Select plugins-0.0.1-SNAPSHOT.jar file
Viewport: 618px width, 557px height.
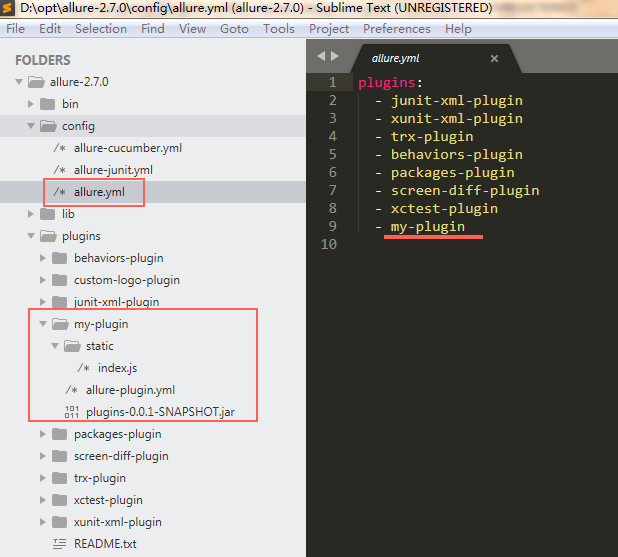tap(160, 412)
